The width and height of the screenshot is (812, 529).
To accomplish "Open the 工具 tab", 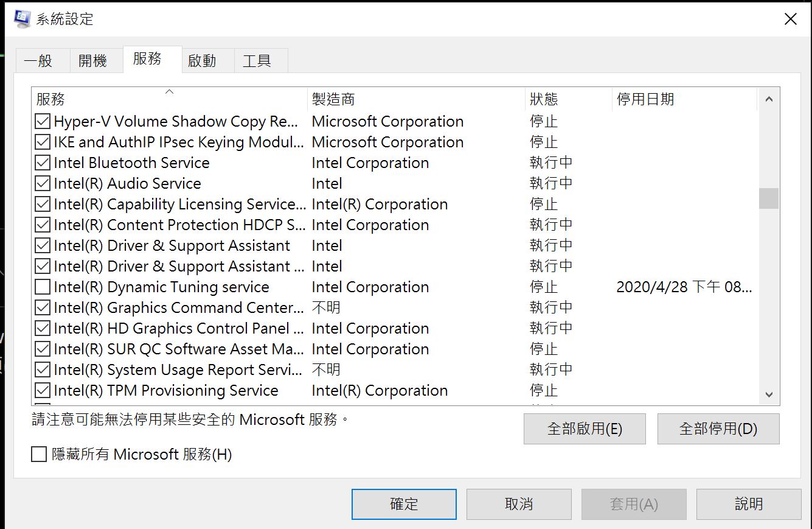I will pyautogui.click(x=261, y=61).
